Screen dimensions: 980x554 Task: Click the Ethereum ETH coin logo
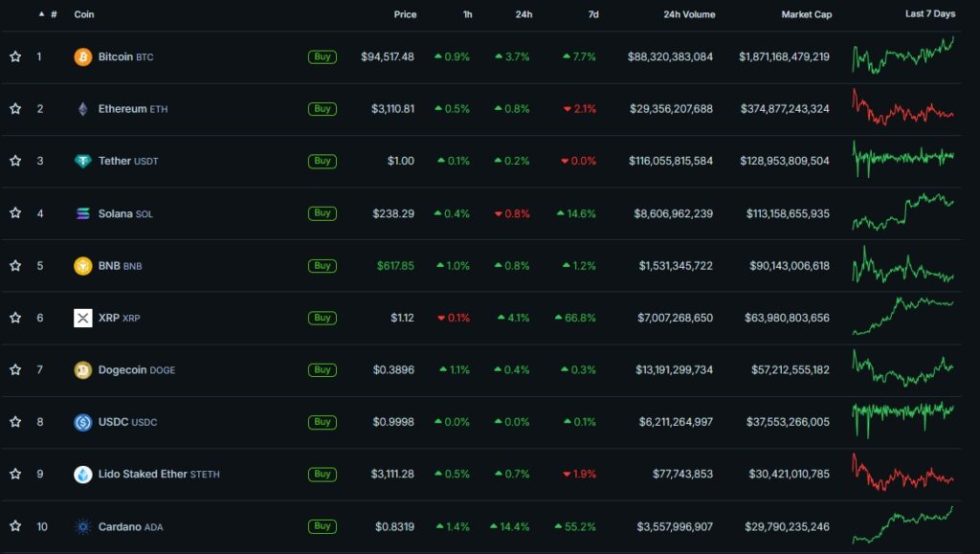(x=84, y=108)
